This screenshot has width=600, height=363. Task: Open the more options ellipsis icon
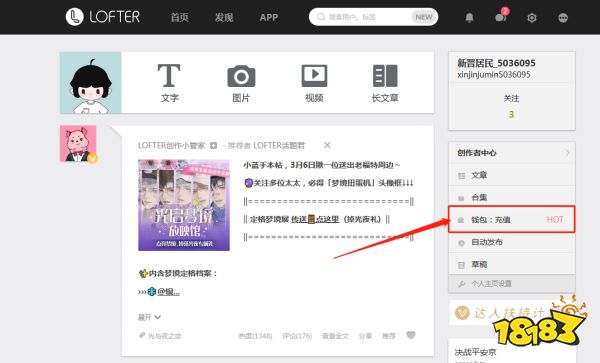pyautogui.click(x=563, y=18)
